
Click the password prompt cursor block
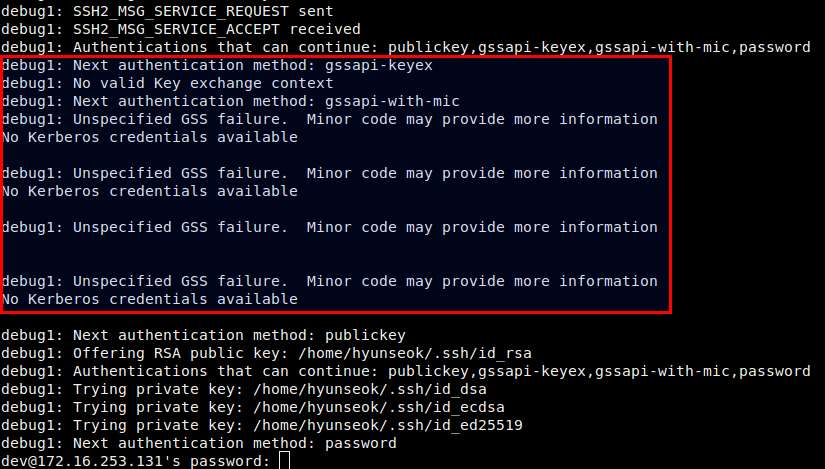pos(284,461)
